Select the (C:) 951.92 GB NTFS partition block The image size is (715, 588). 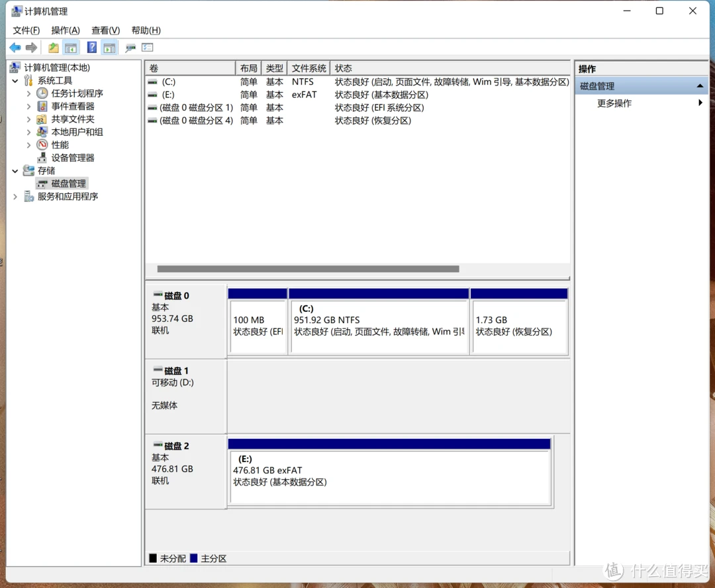click(379, 326)
